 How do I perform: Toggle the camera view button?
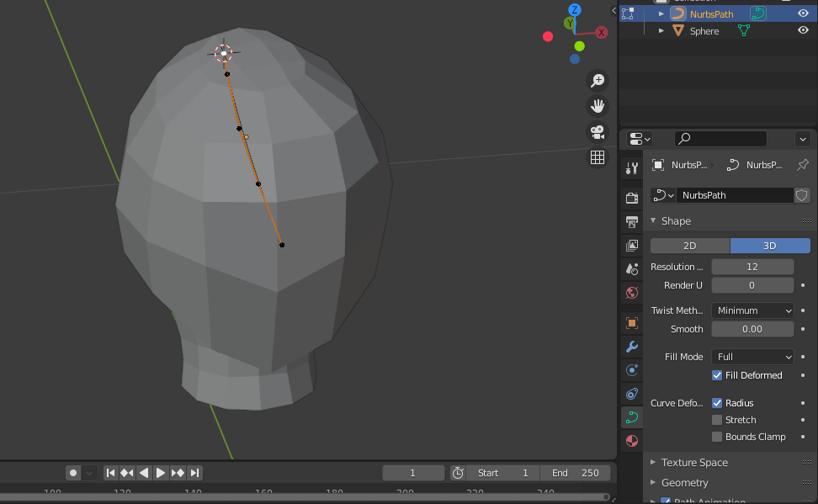(x=598, y=131)
